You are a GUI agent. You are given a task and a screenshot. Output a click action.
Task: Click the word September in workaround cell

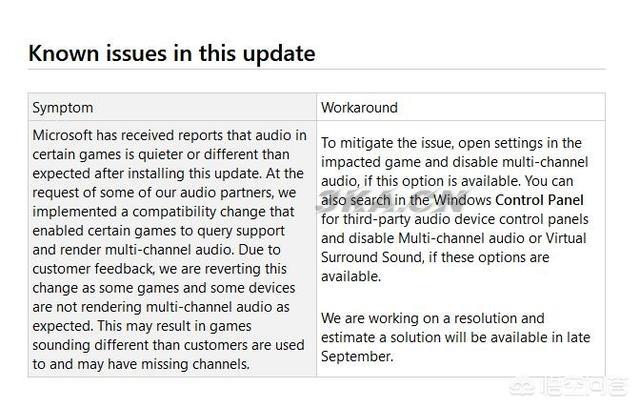[x=357, y=357]
